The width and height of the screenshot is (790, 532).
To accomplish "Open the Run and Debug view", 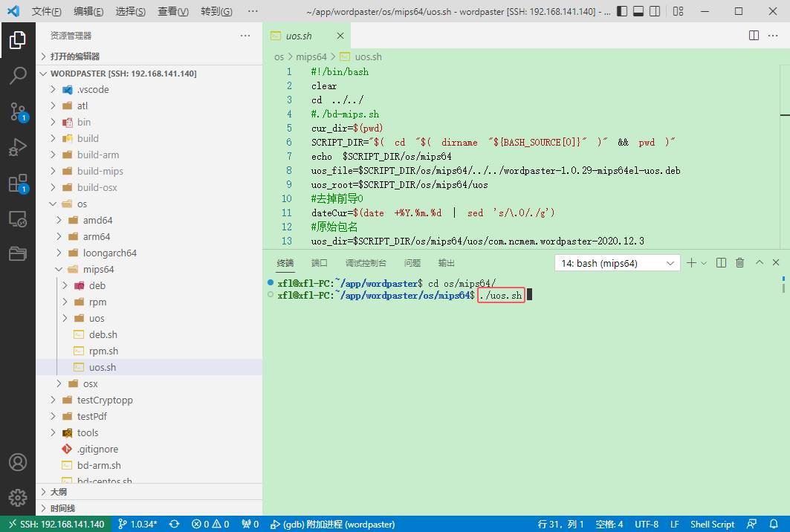I will pyautogui.click(x=18, y=147).
